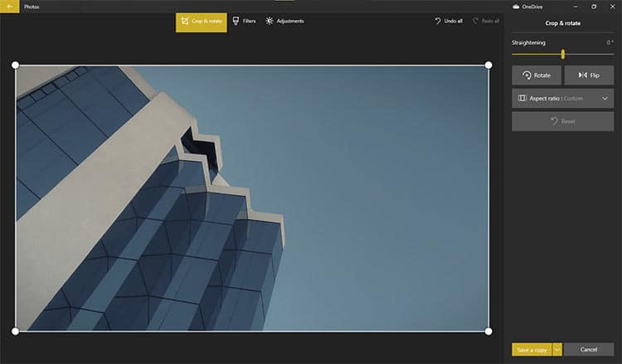Click the bottom-right crop corner handle
The width and height of the screenshot is (622, 364).
tap(488, 331)
